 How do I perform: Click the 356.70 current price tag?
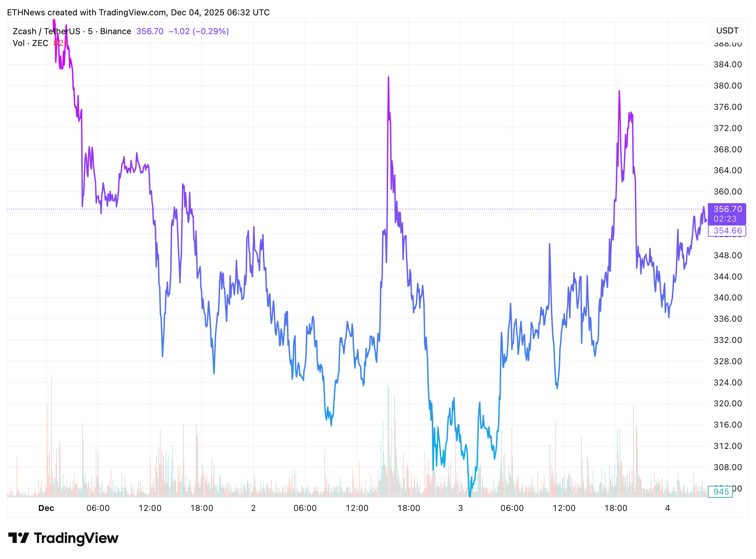[x=727, y=209]
